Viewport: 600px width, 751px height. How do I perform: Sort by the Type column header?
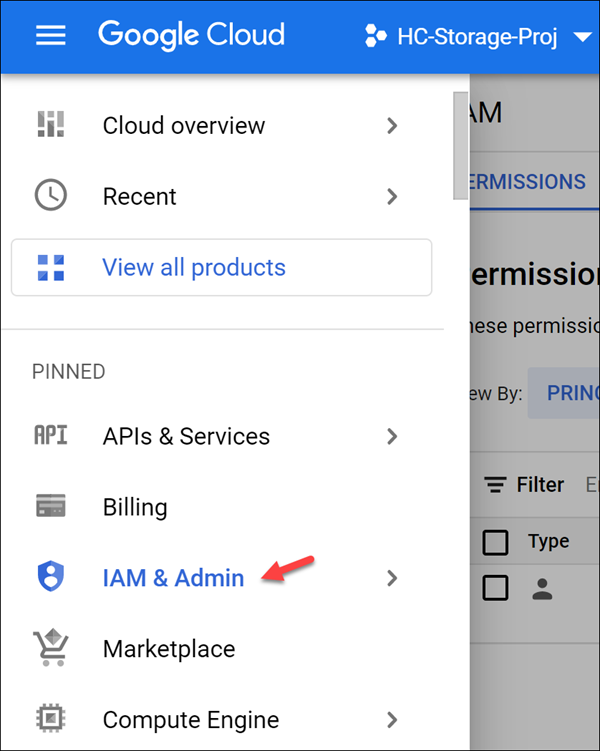[x=549, y=541]
